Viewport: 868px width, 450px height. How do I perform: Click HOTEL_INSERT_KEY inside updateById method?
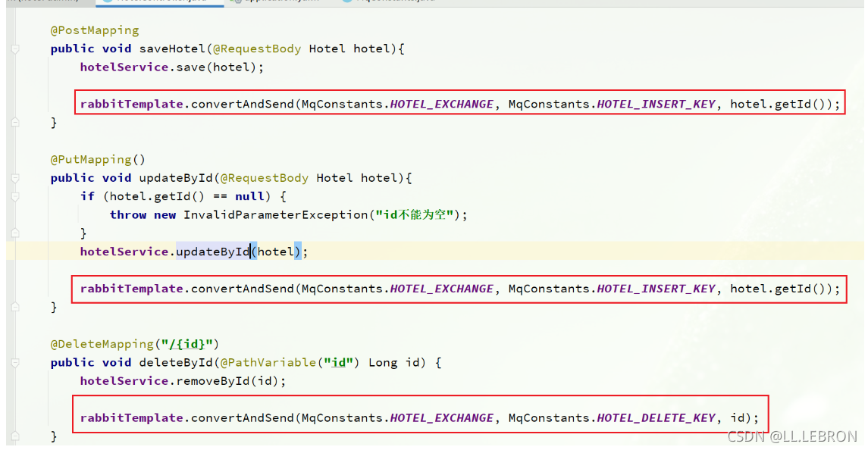656,289
